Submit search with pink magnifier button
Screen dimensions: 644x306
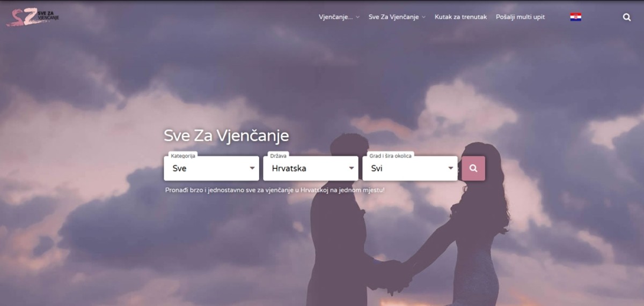473,168
